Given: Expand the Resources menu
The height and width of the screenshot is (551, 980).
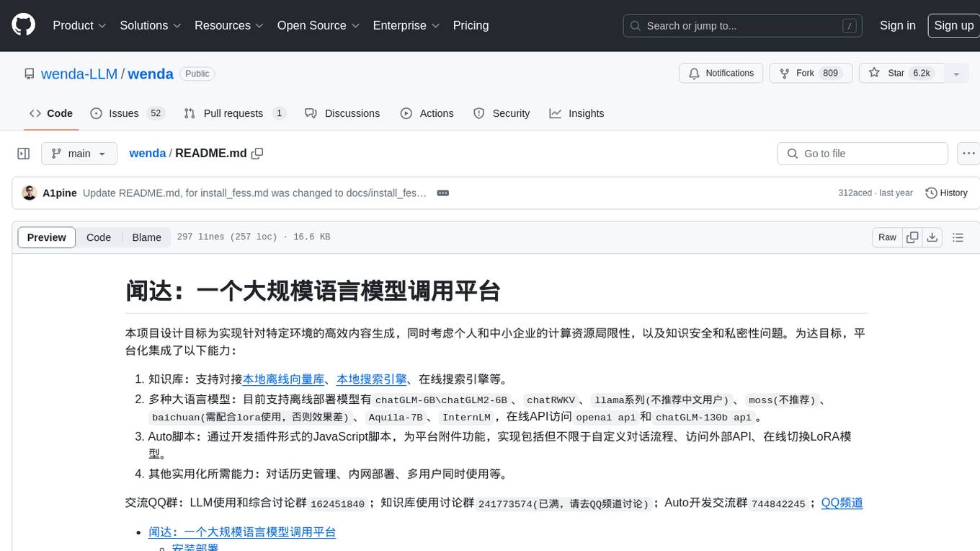Looking at the screenshot, I should (x=228, y=25).
